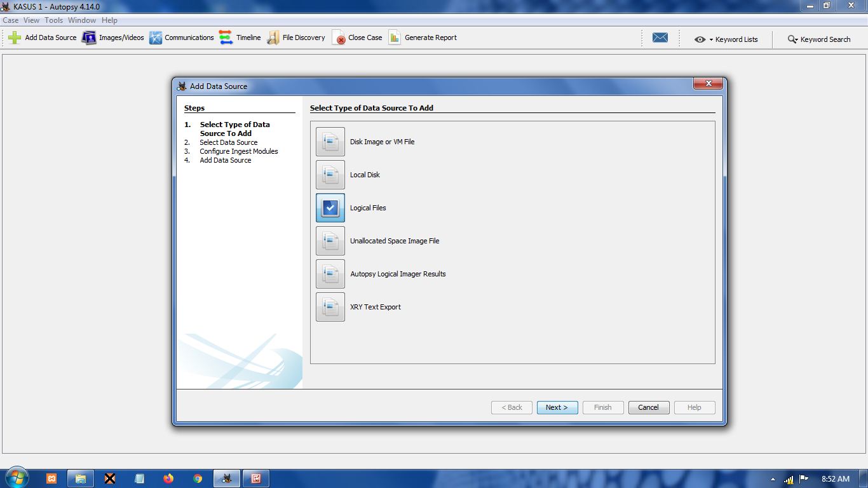Click Generate Report in toolbar
868x488 pixels.
pos(395,37)
